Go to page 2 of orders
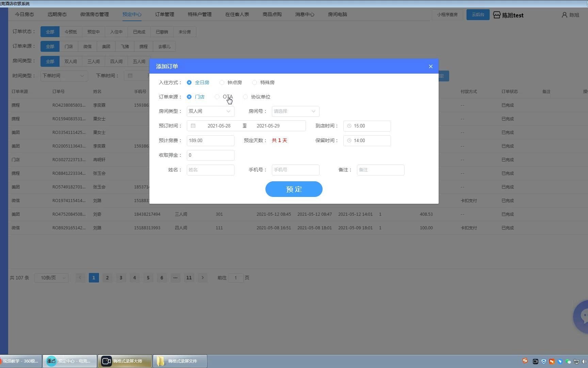Screen dimensions: 588x368 click(107, 278)
